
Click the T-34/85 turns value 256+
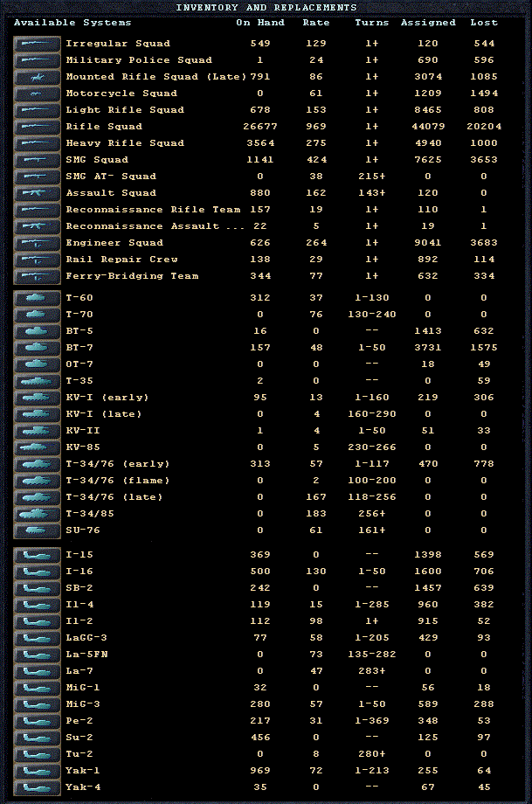click(372, 514)
